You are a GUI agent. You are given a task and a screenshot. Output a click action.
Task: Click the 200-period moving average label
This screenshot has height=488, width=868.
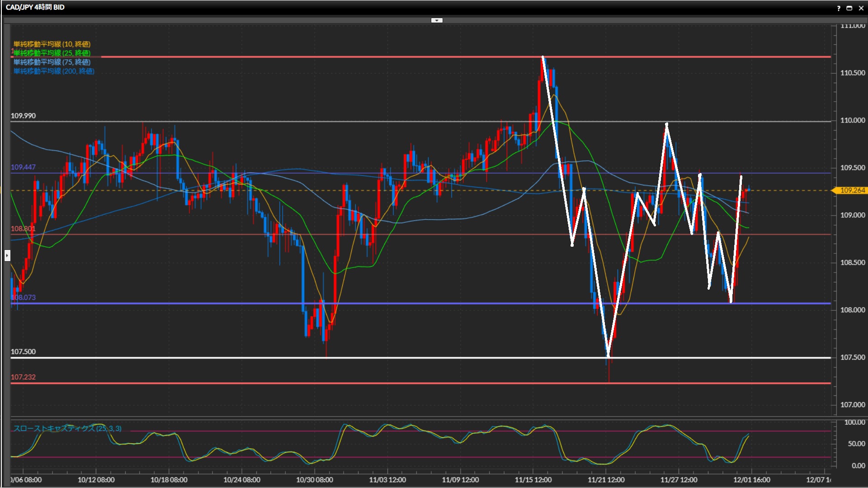pos(54,71)
